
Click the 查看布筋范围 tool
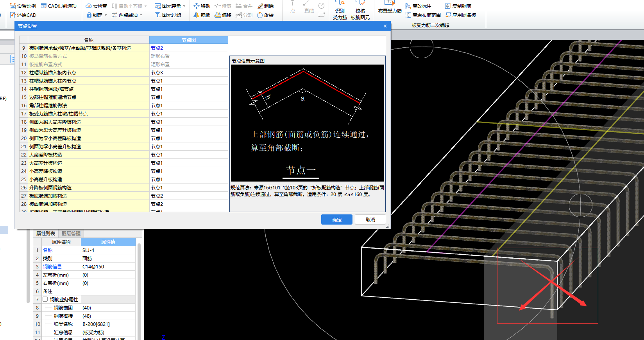(x=423, y=15)
